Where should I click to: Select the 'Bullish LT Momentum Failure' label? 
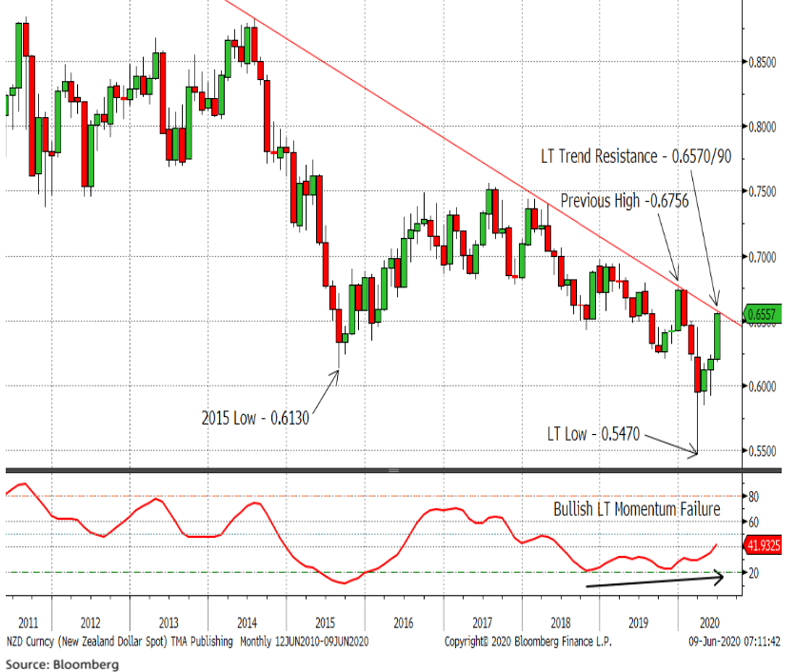point(637,509)
